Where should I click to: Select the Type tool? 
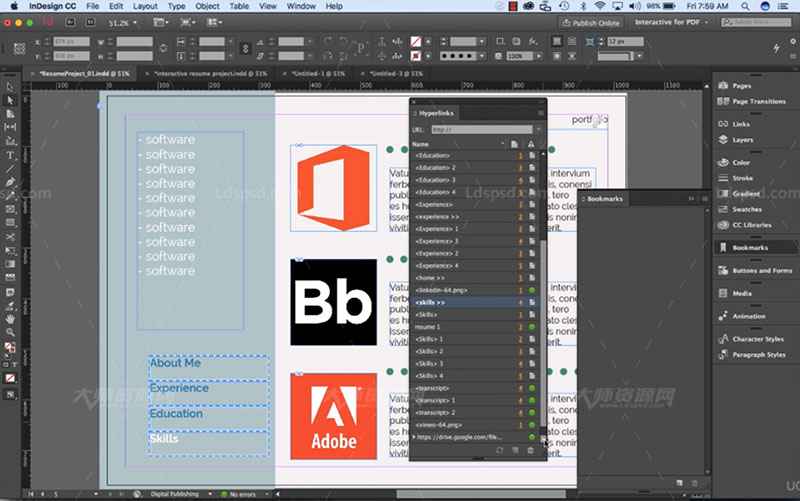coord(10,155)
